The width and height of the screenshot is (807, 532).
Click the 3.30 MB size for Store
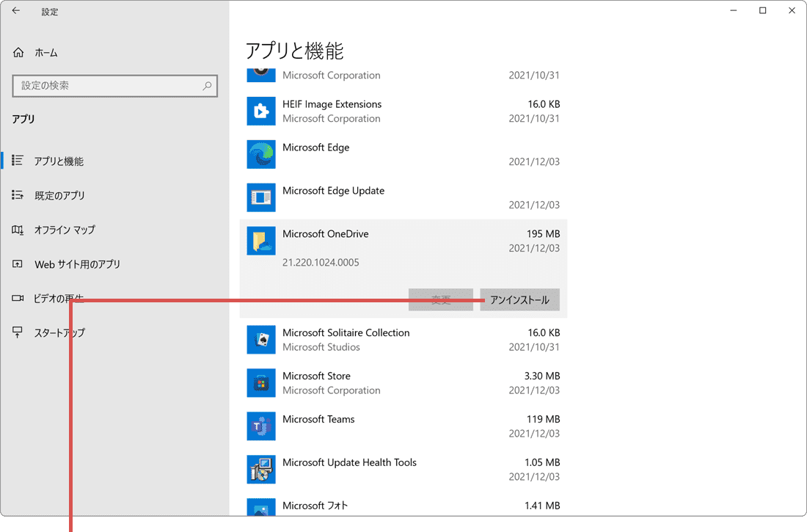point(542,376)
